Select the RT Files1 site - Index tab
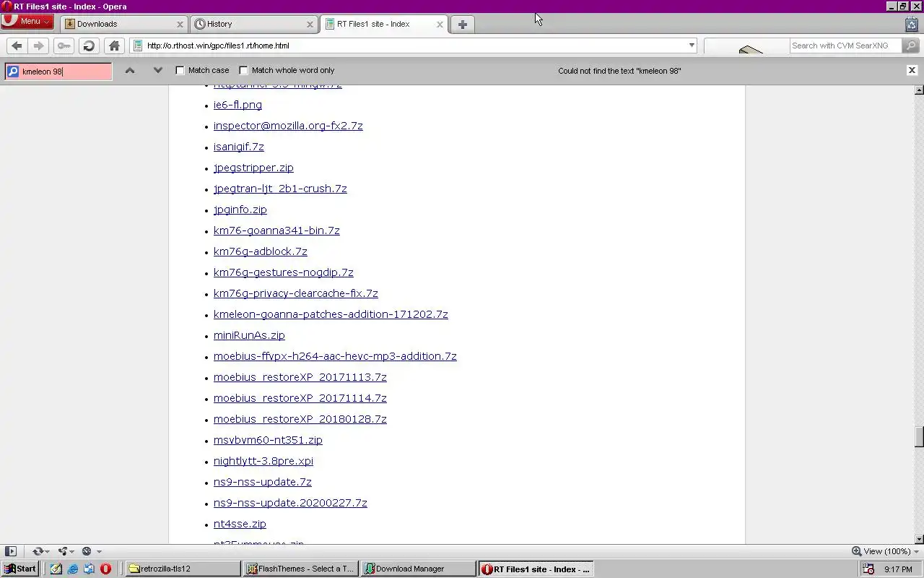The width and height of the screenshot is (924, 578). point(383,24)
